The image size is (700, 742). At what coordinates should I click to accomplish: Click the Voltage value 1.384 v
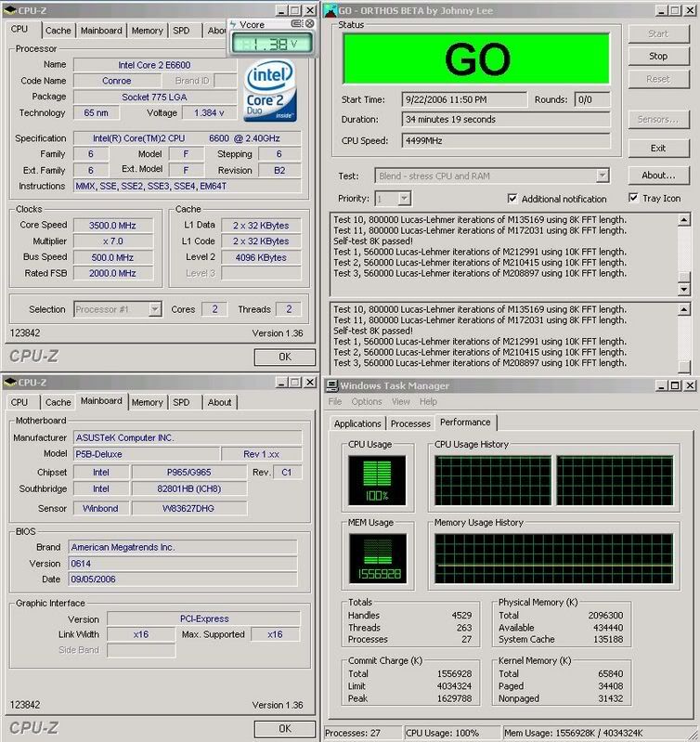[x=209, y=112]
